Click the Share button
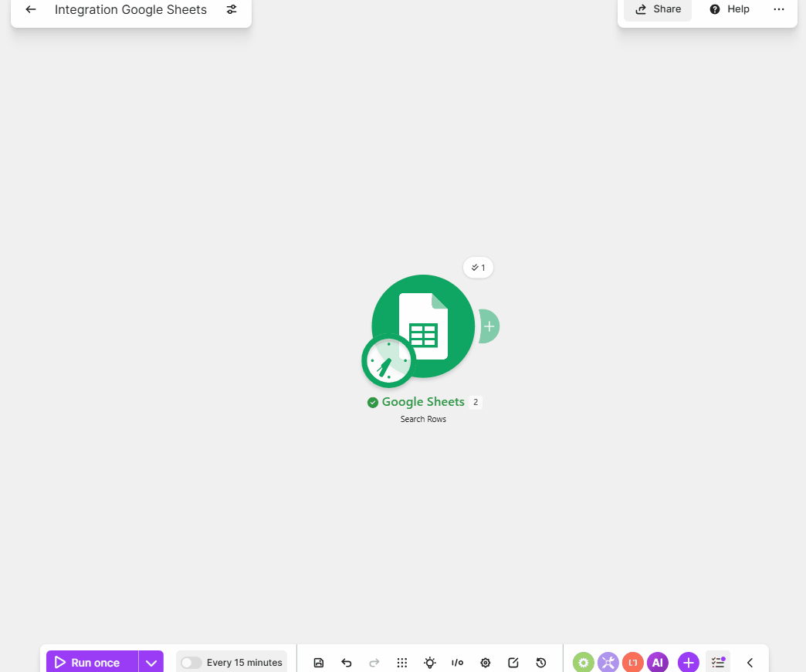The width and height of the screenshot is (806, 672). (658, 9)
